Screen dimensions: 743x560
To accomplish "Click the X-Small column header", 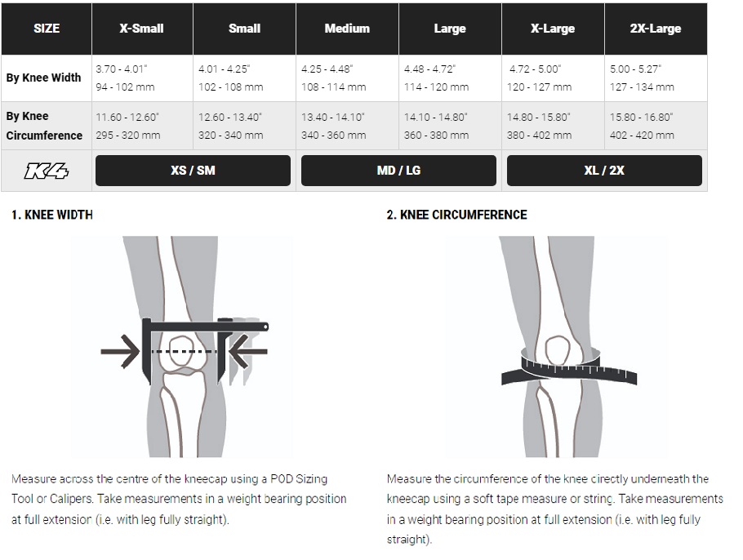I will [142, 29].
